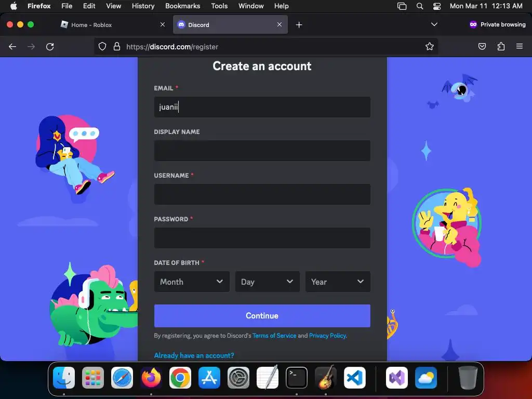Open the History menu
This screenshot has height=399, width=532.
pos(143,6)
